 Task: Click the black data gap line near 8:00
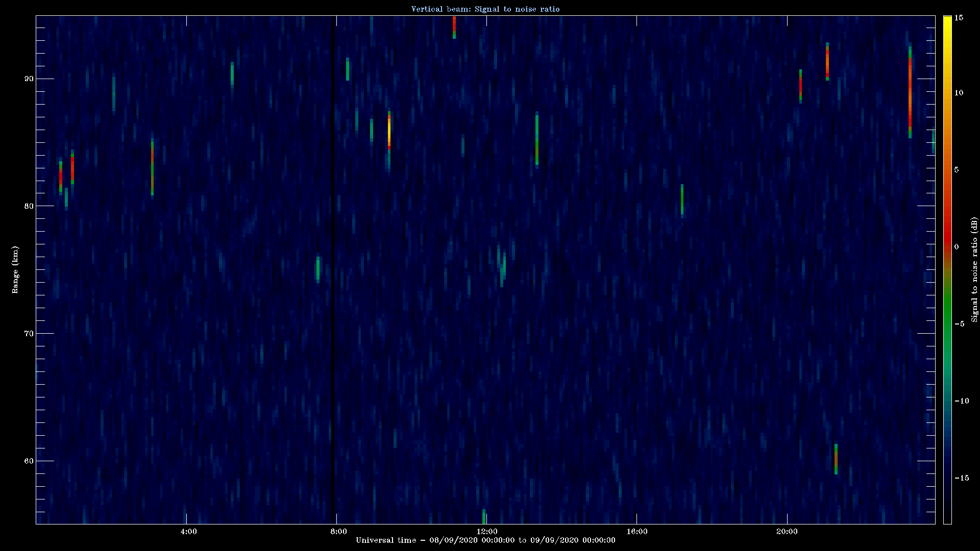(334, 270)
